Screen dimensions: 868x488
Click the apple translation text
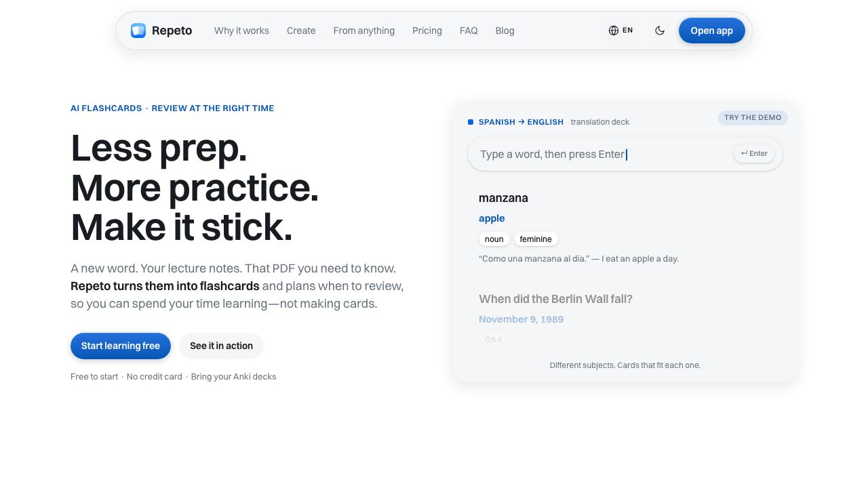point(492,218)
